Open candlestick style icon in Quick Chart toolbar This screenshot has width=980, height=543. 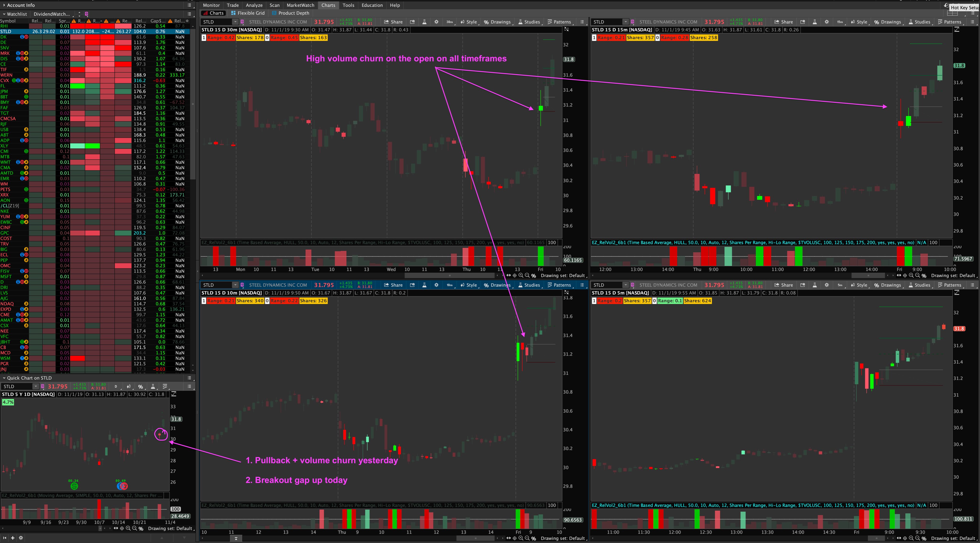[x=128, y=387]
